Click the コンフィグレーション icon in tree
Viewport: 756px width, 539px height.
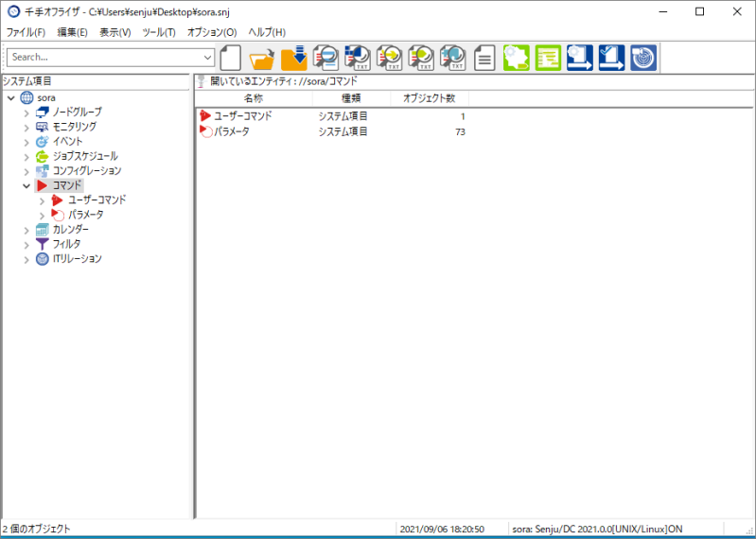pos(43,171)
